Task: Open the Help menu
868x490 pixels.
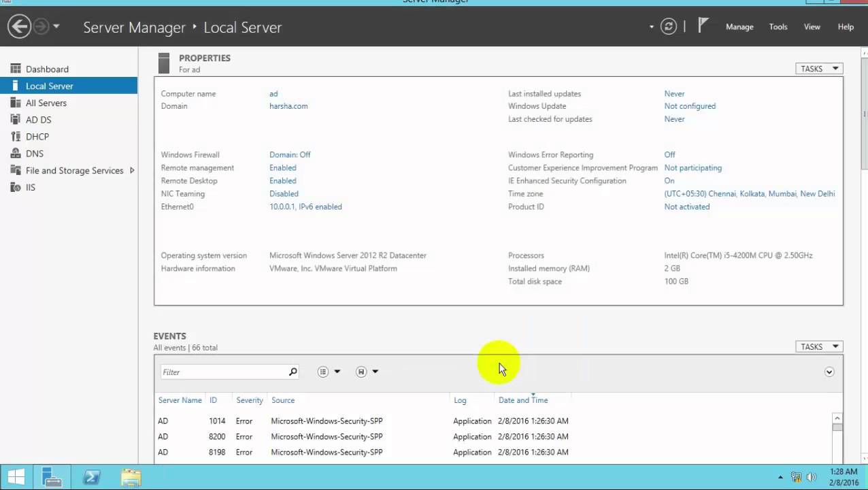Action: pyautogui.click(x=846, y=27)
